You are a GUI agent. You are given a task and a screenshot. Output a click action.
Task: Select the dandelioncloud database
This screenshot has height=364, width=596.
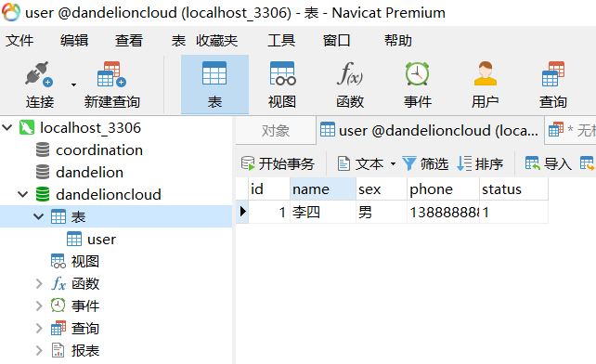point(109,194)
